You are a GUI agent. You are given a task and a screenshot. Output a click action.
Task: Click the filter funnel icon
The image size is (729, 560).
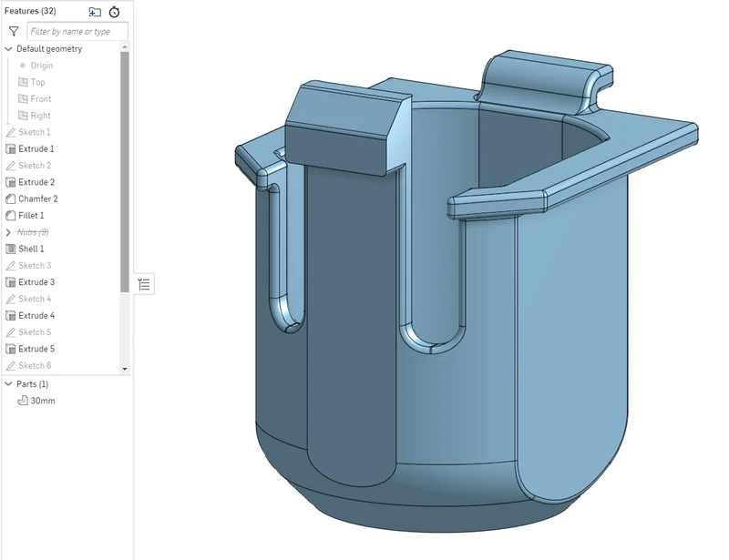click(14, 31)
